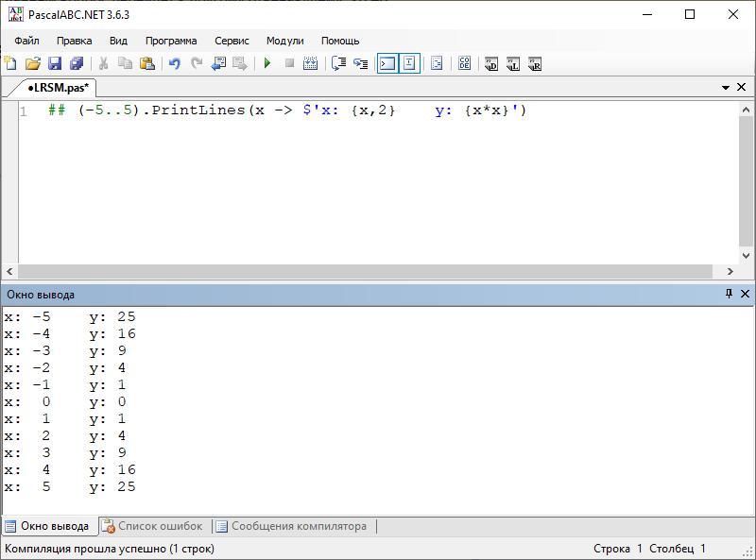Click the D flag toolbar icon
Screen dimensions: 756x560
(x=491, y=63)
